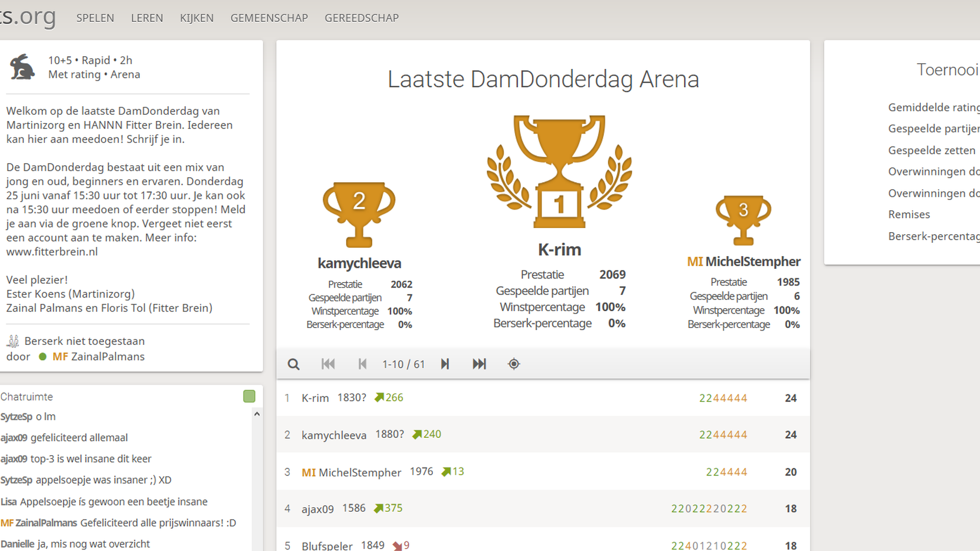The width and height of the screenshot is (980, 551).
Task: Click the Laatste DamDonderdag Arena title
Action: (x=543, y=80)
